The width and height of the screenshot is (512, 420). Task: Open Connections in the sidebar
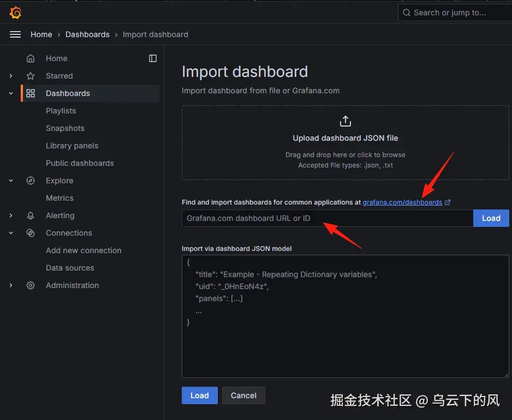coord(69,233)
